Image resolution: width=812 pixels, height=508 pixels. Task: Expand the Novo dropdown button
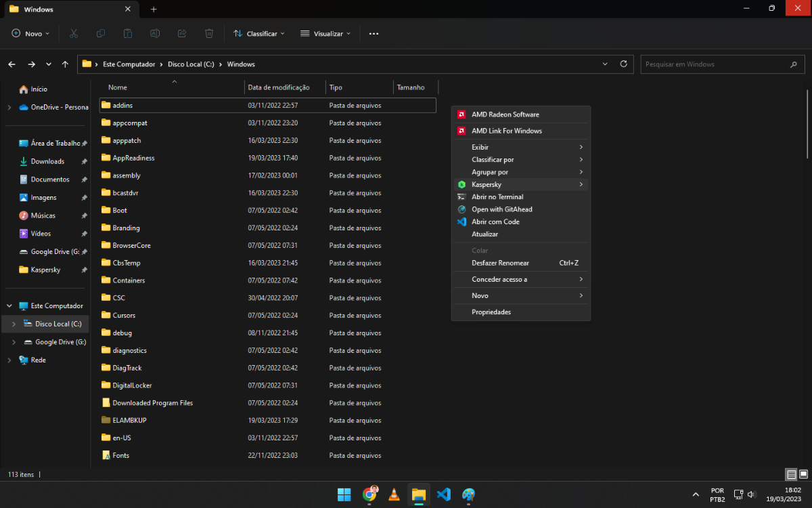point(30,33)
